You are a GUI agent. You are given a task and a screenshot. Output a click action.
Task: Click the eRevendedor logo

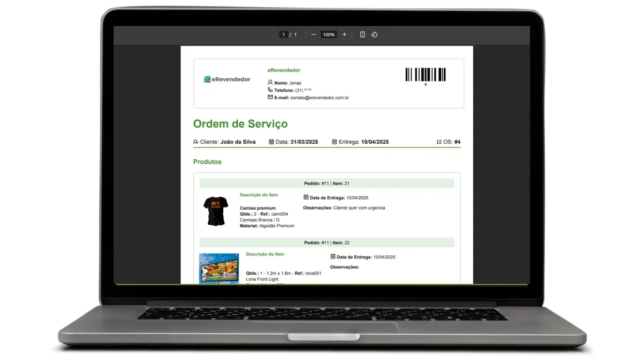tap(227, 79)
